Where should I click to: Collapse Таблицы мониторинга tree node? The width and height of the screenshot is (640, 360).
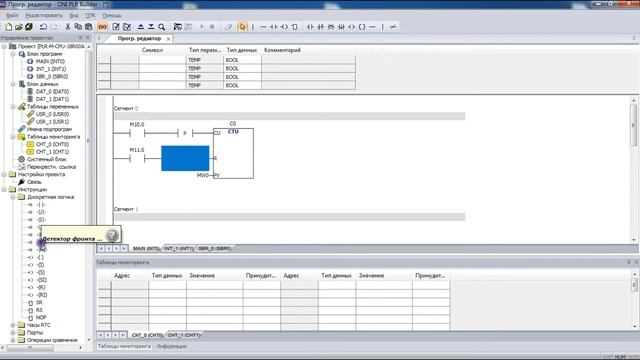[13, 137]
